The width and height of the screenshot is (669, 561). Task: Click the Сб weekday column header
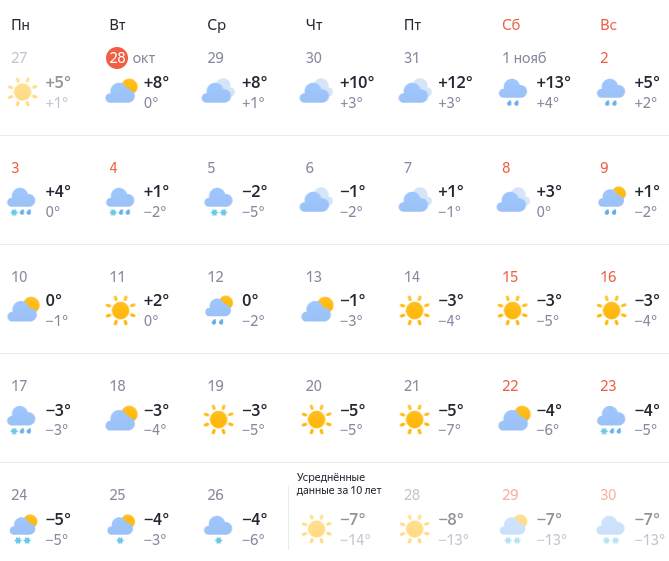pos(510,25)
